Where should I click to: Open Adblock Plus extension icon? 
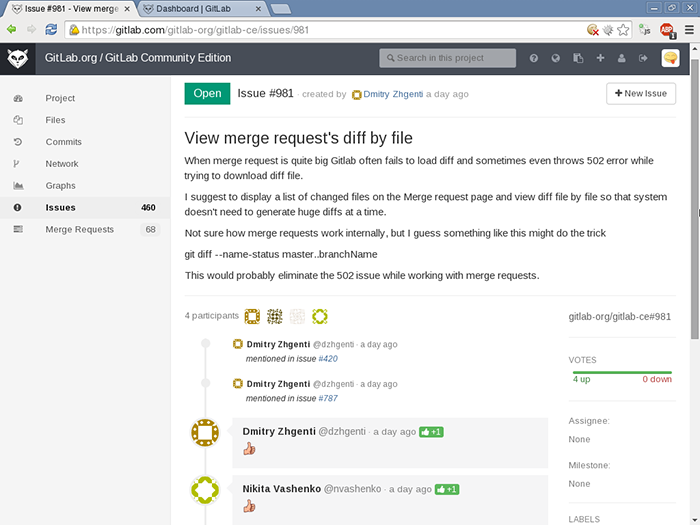[x=667, y=30]
